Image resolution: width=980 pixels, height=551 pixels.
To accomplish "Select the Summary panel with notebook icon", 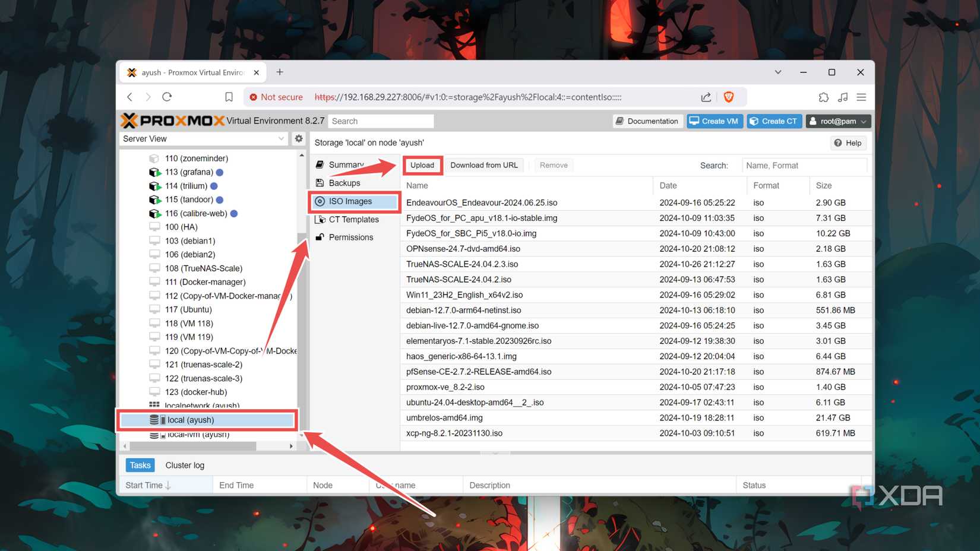I will click(x=346, y=164).
